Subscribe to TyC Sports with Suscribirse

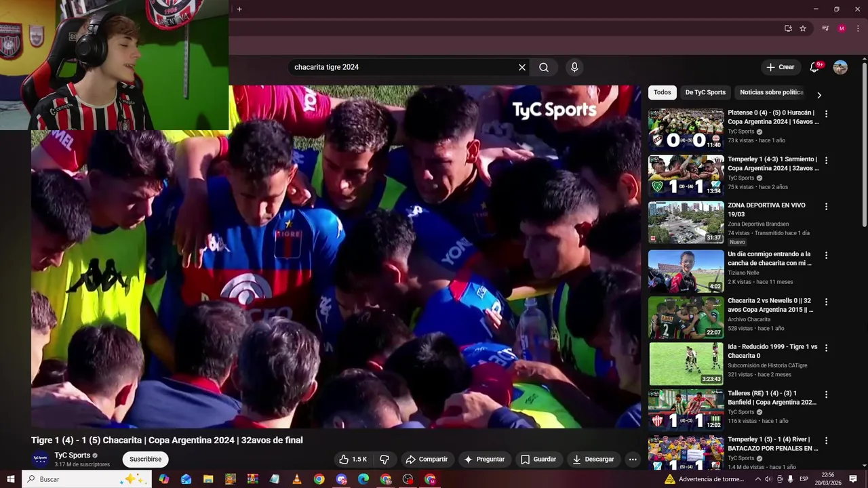145,459
